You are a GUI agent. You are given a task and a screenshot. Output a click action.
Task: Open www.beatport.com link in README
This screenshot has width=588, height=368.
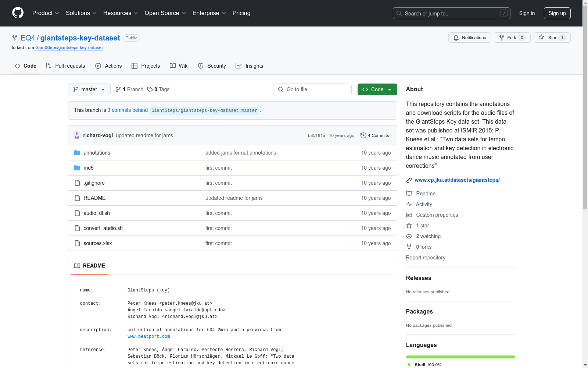[x=149, y=336]
